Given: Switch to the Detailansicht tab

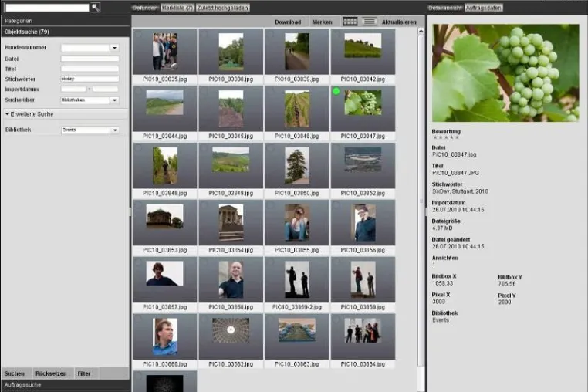Looking at the screenshot, I should pyautogui.click(x=445, y=8).
